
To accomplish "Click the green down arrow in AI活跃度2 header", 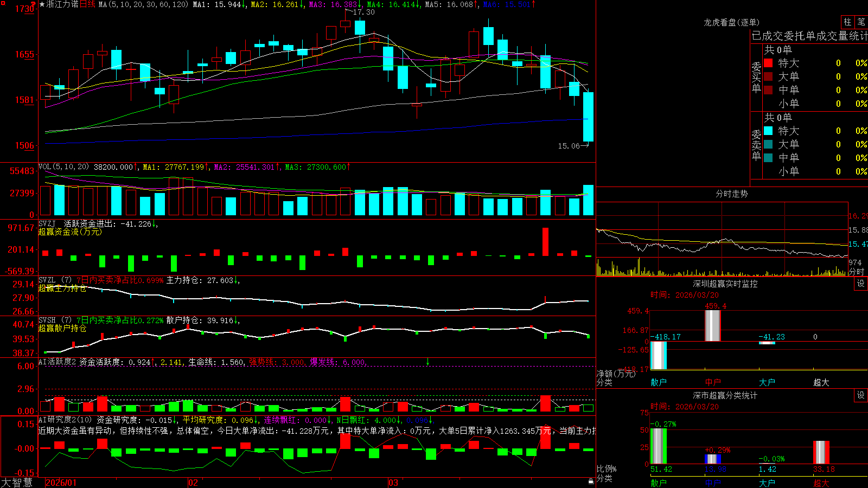I will tap(427, 362).
